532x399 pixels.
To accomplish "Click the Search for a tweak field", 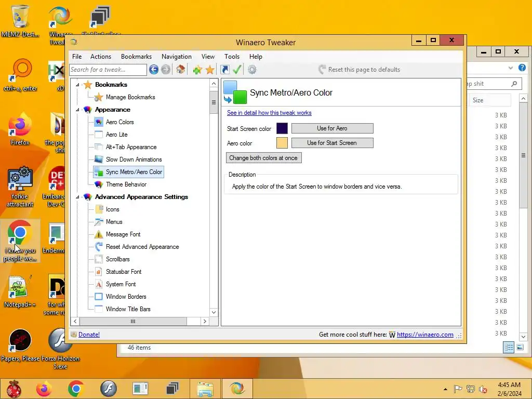I will [108, 70].
